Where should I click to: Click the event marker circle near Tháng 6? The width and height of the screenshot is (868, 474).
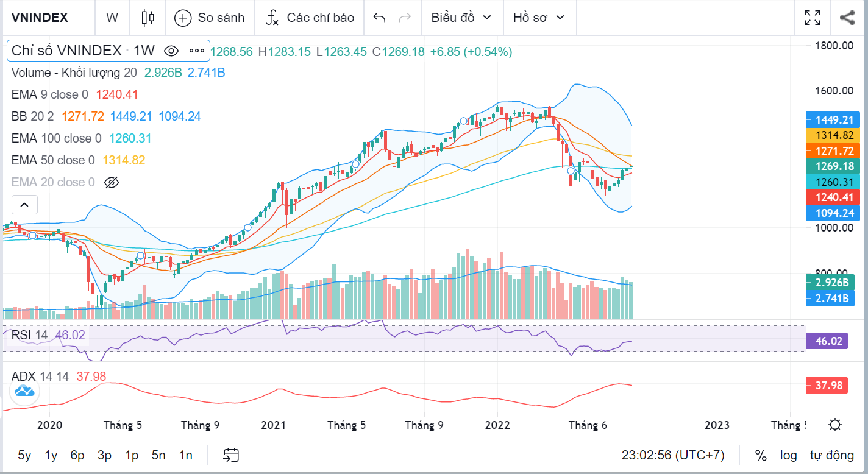571,171
